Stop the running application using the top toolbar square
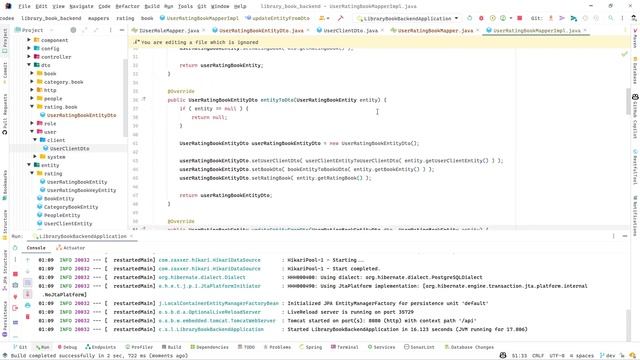 click(x=520, y=18)
